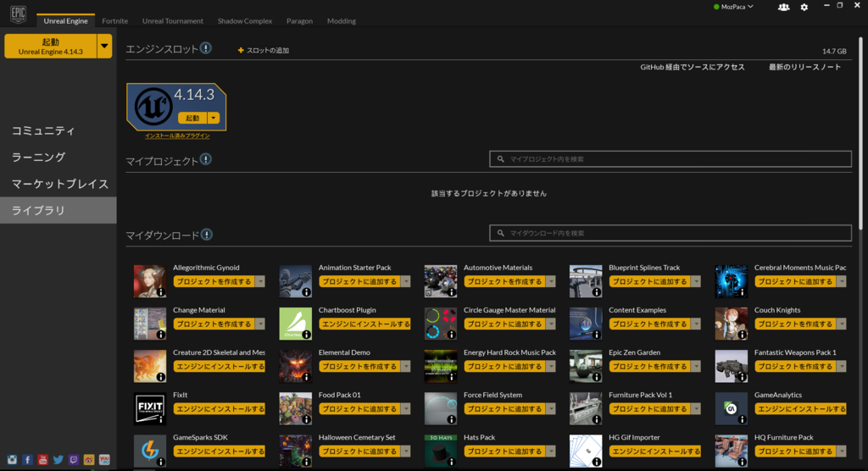Open the MozPaca account dropdown
868x471 pixels.
pyautogui.click(x=733, y=7)
